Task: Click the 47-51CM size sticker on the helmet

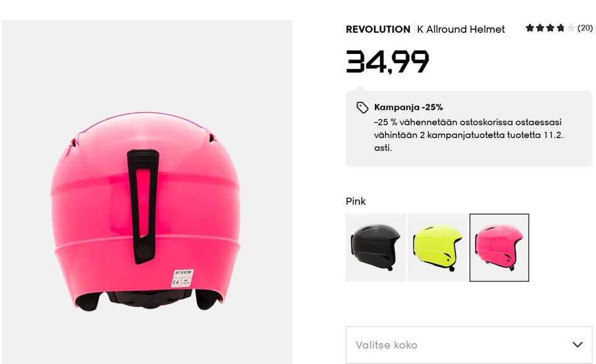Action: click(183, 272)
